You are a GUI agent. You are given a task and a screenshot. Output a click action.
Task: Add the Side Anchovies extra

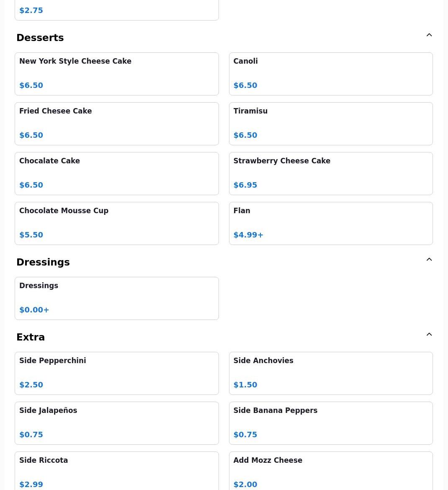(331, 374)
